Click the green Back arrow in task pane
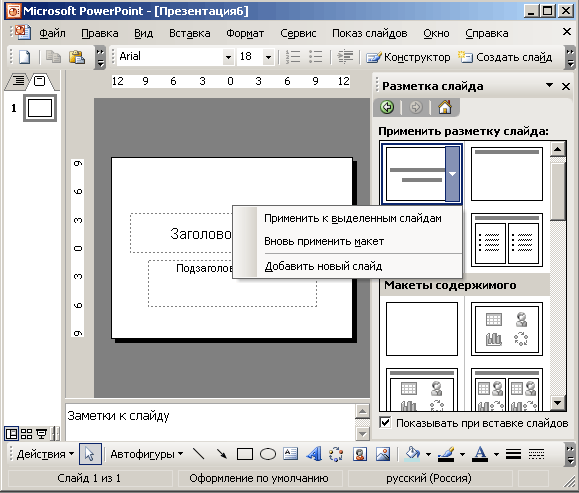579x493 pixels. (x=387, y=107)
